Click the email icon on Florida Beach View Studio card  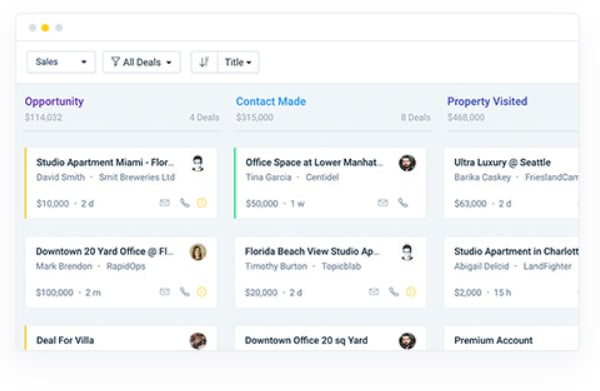click(374, 292)
